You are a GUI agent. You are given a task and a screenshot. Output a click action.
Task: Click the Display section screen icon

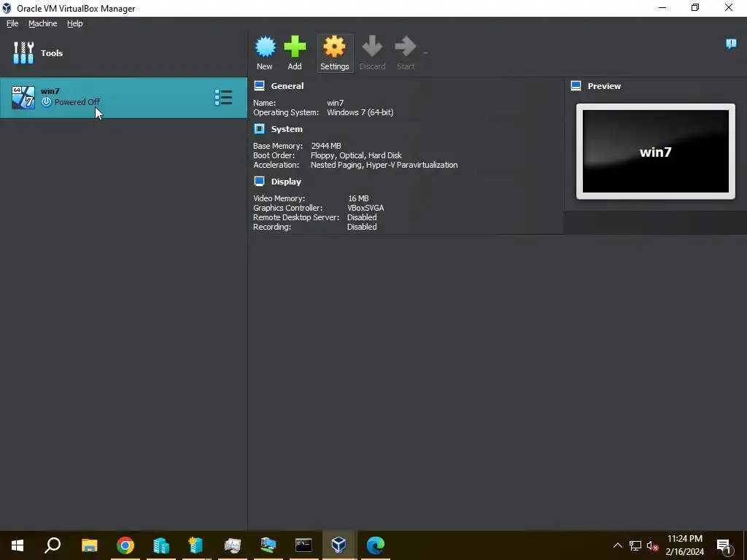259,181
